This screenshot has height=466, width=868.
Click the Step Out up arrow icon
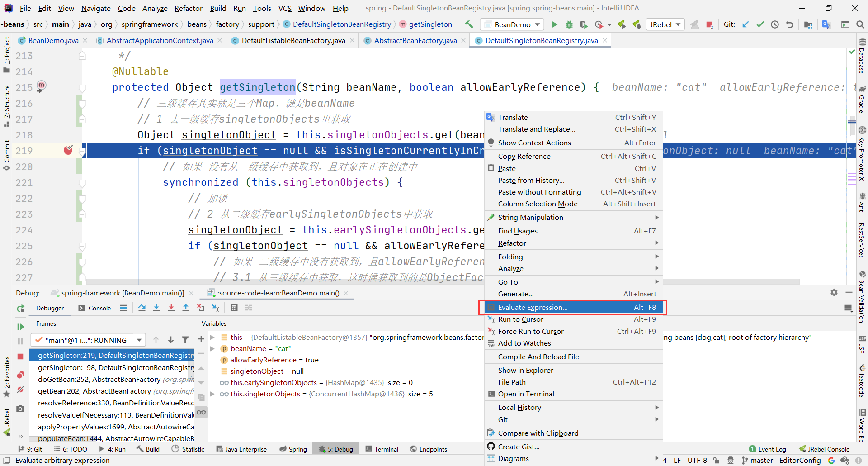[x=186, y=308]
